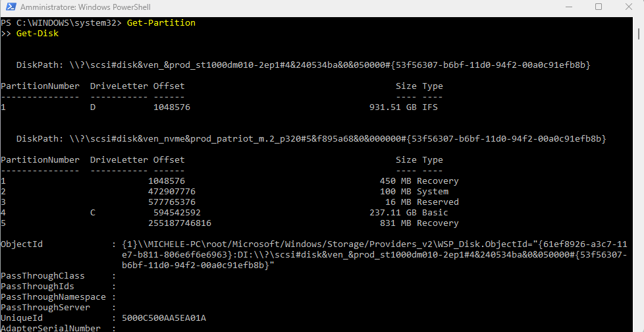Image resolution: width=644 pixels, height=332 pixels.
Task: Click the 450 MB size value
Action: [396, 180]
